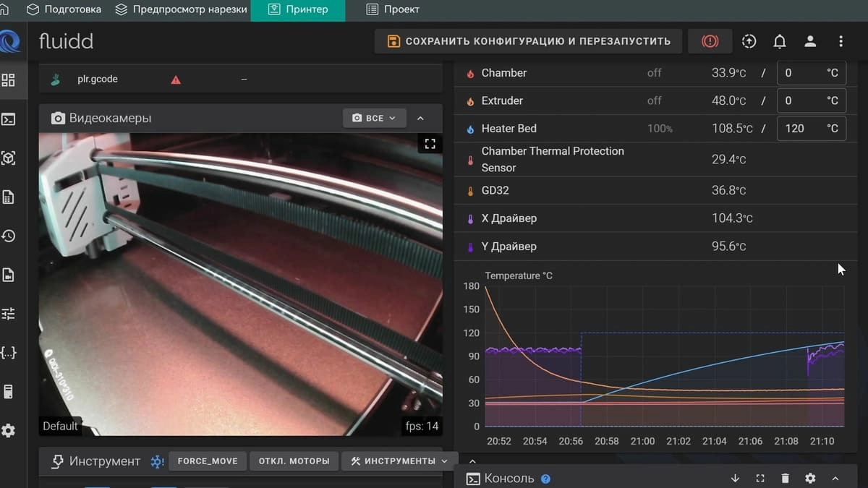868x488 pixels.
Task: Open the three-dot header menu
Action: [841, 41]
